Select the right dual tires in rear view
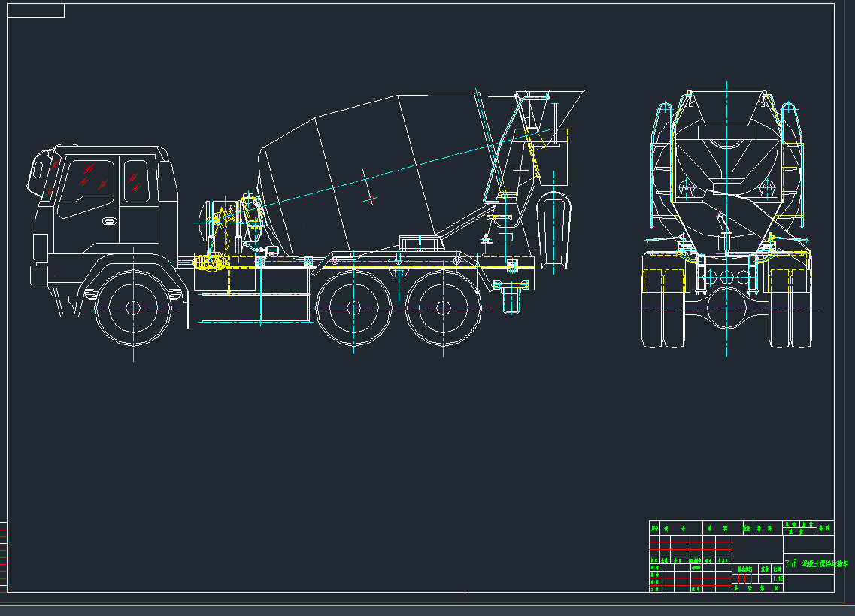Image resolution: width=855 pixels, height=616 pixels. [790, 308]
